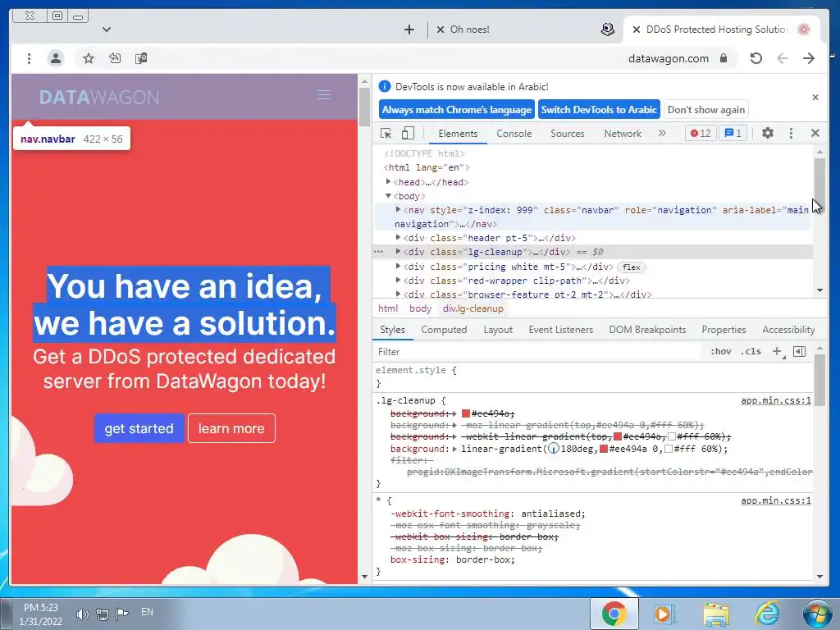
Task: Expand the head element node
Action: 388,182
